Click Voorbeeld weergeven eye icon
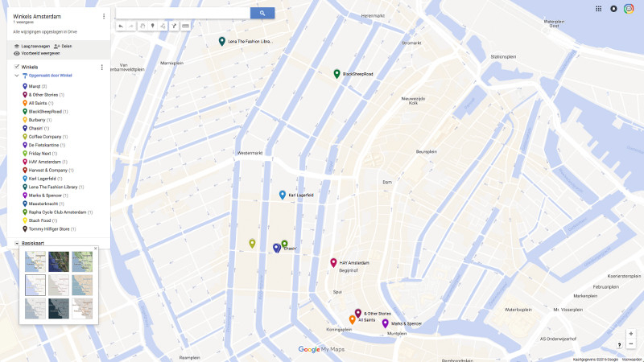 [x=17, y=53]
